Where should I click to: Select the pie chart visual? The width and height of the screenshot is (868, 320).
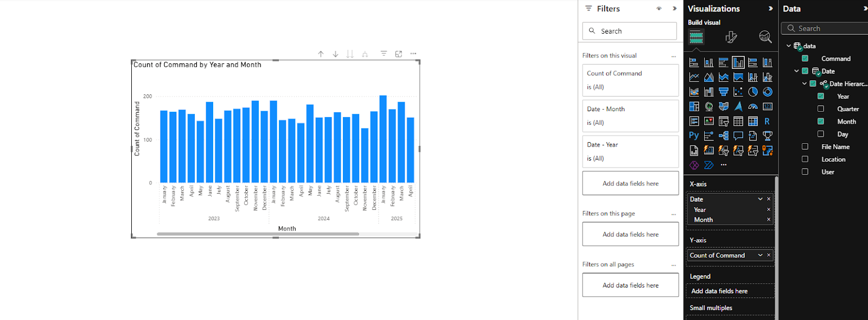752,92
